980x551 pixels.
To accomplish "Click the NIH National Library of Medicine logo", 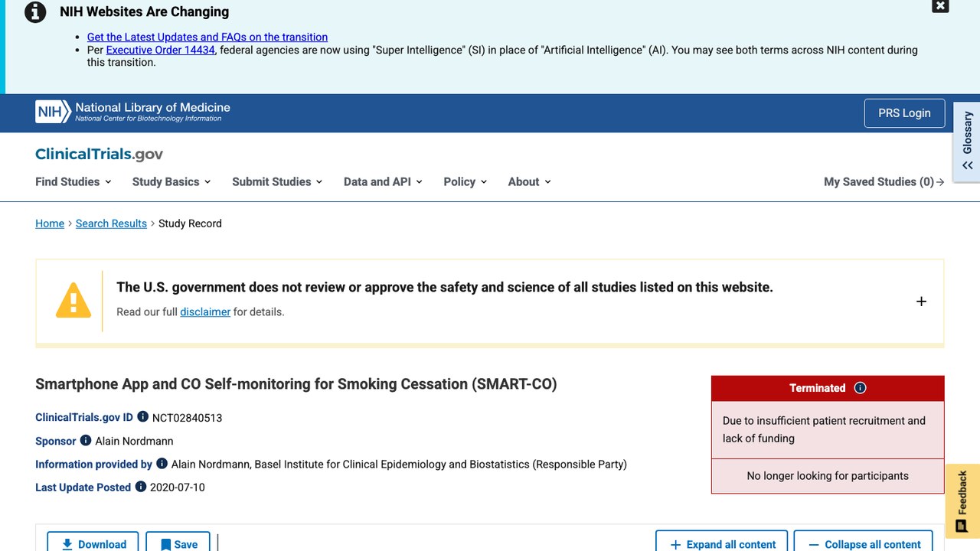I will [133, 112].
